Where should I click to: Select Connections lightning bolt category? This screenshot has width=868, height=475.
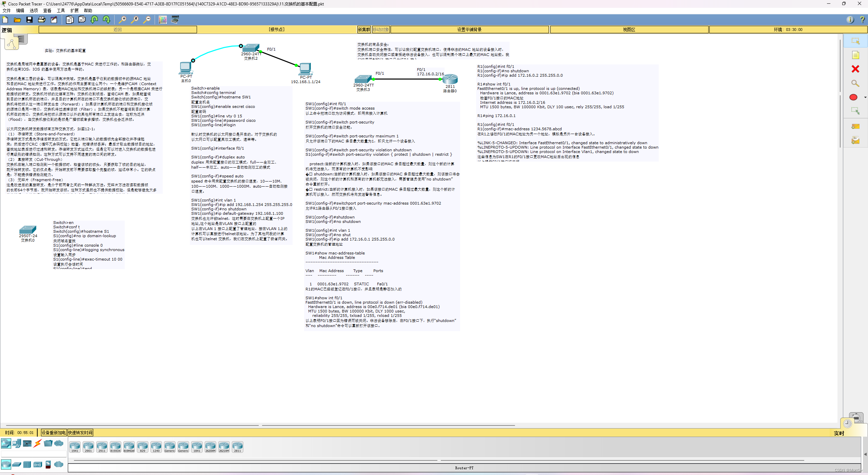[38, 443]
